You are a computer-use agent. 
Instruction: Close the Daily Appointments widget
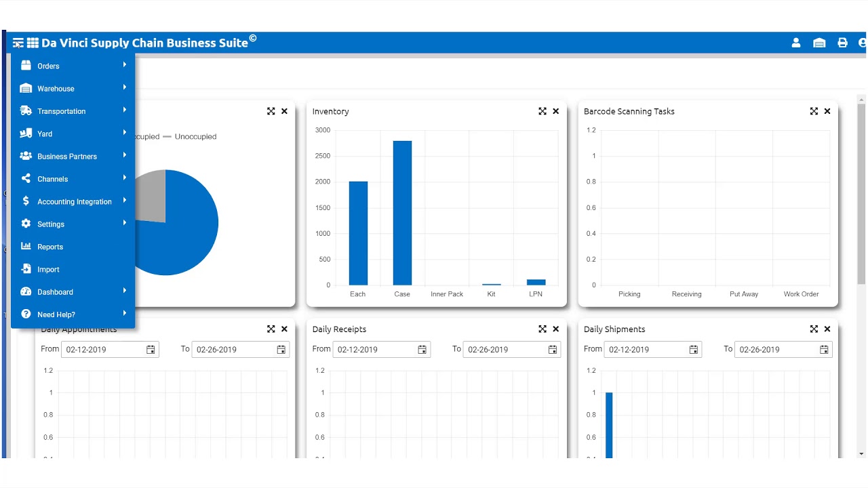[x=285, y=329]
